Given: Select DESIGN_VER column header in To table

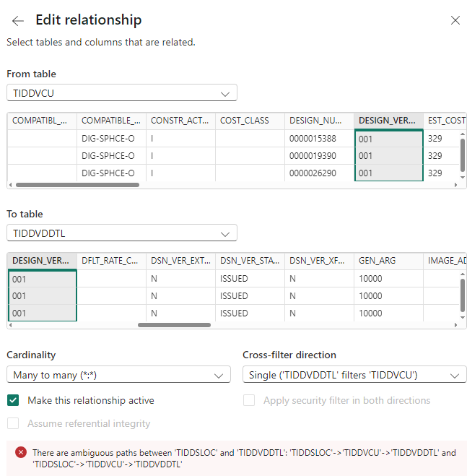Looking at the screenshot, I should coord(42,261).
